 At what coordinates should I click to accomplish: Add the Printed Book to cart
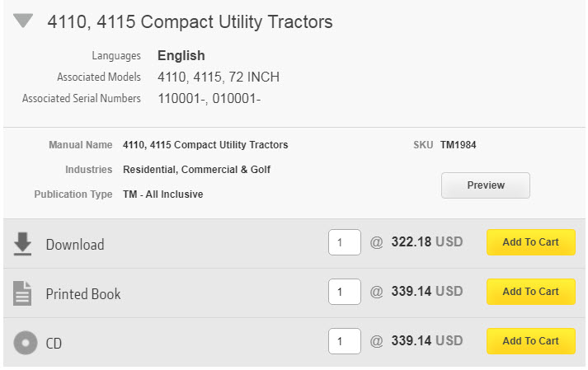click(x=530, y=292)
